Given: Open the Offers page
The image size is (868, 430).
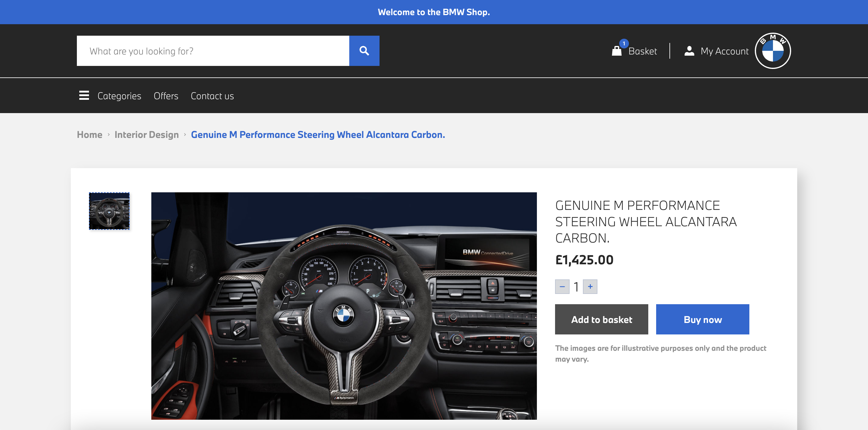Looking at the screenshot, I should 166,96.
